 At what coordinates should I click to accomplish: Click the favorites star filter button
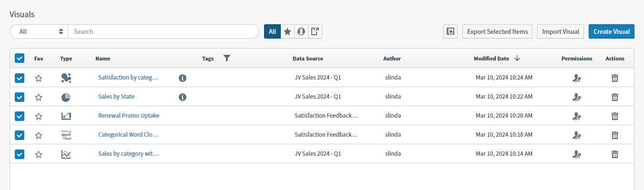287,31
